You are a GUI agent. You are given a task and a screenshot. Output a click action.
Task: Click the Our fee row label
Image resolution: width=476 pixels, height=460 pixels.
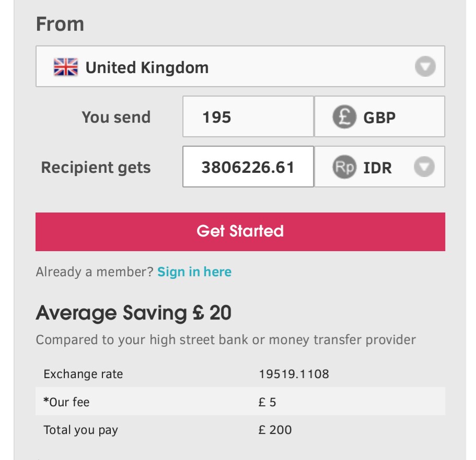click(x=66, y=402)
